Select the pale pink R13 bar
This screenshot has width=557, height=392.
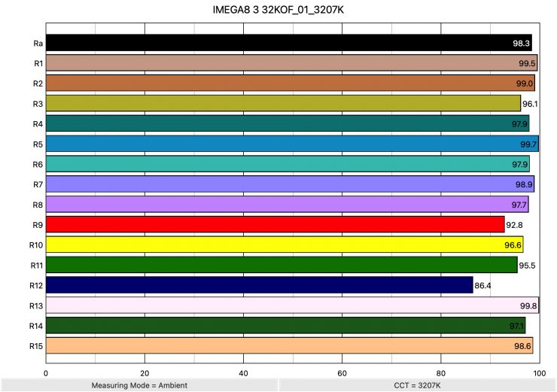click(x=291, y=305)
